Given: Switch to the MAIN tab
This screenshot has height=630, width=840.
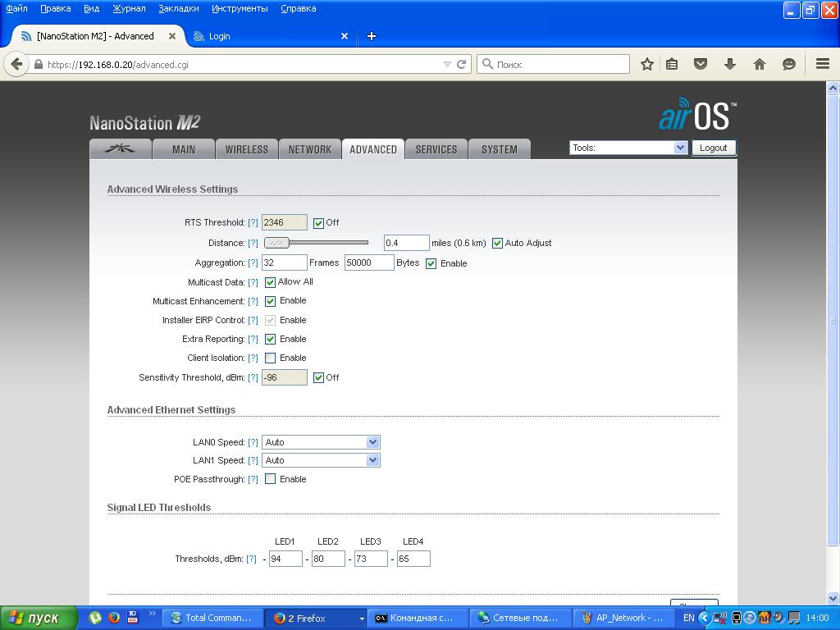Looking at the screenshot, I should click(184, 149).
